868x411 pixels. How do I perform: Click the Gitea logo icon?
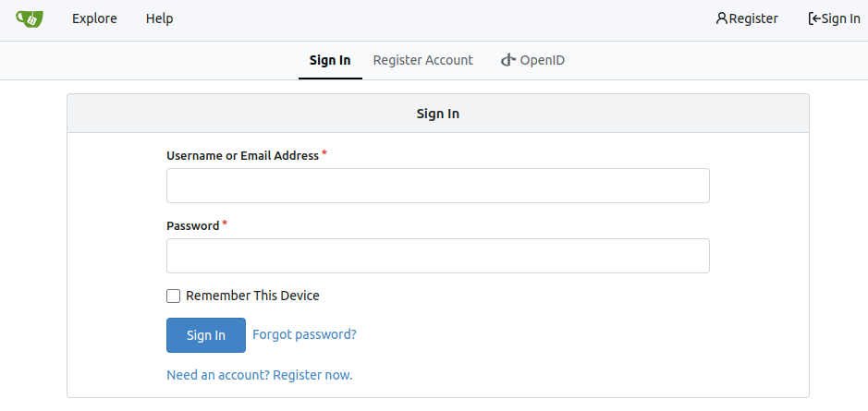point(30,18)
